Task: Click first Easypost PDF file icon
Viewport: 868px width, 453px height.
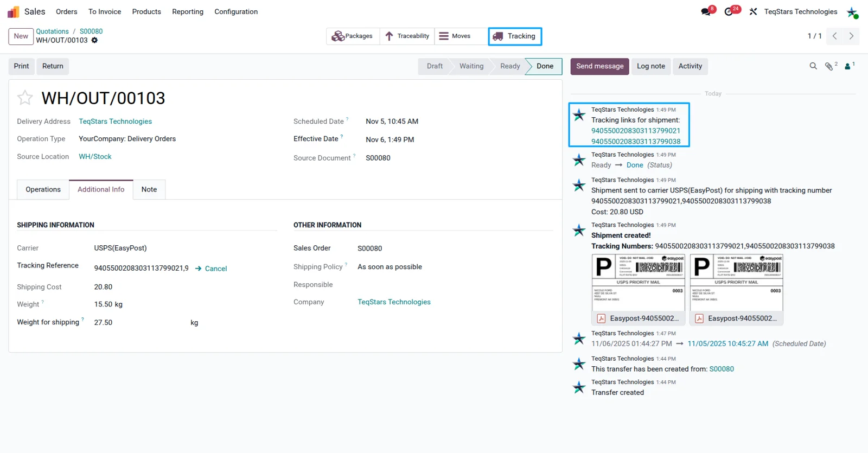Action: point(601,318)
